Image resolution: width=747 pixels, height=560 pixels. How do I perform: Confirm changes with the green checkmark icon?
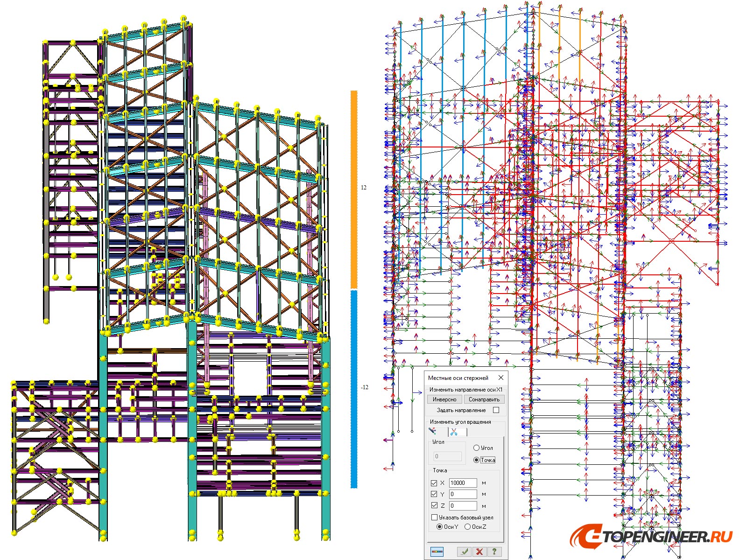click(x=464, y=552)
